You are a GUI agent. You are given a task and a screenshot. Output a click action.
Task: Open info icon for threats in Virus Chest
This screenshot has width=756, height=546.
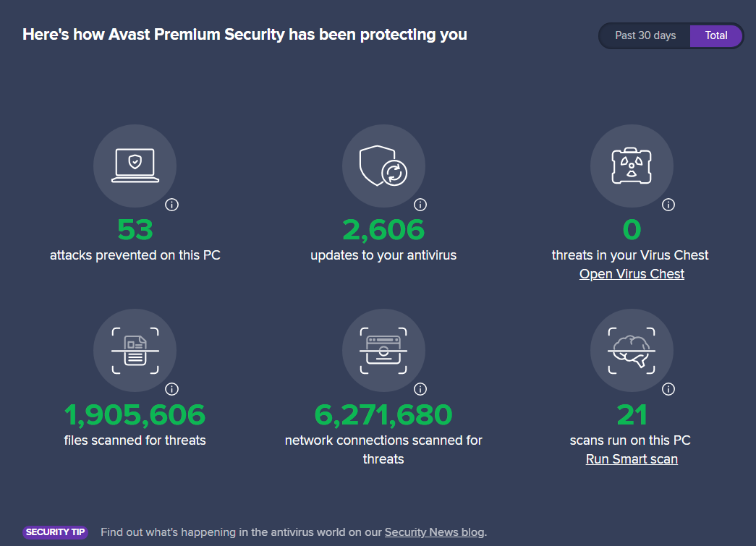coord(668,205)
